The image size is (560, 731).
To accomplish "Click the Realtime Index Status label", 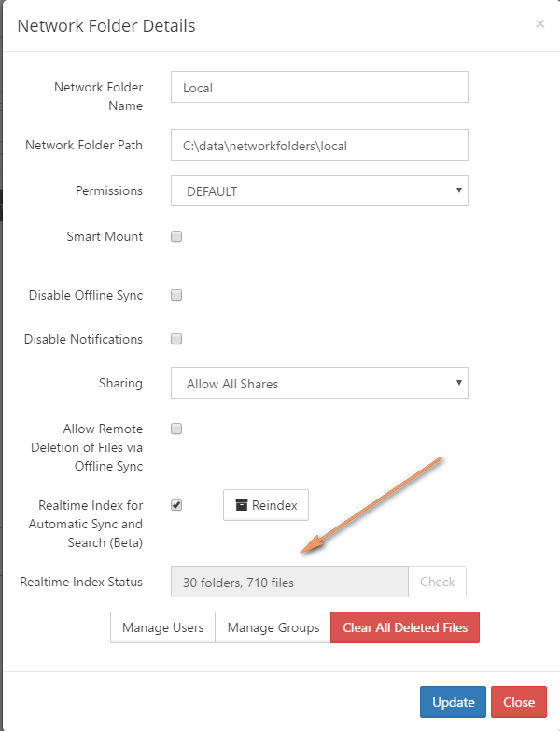I will click(81, 582).
